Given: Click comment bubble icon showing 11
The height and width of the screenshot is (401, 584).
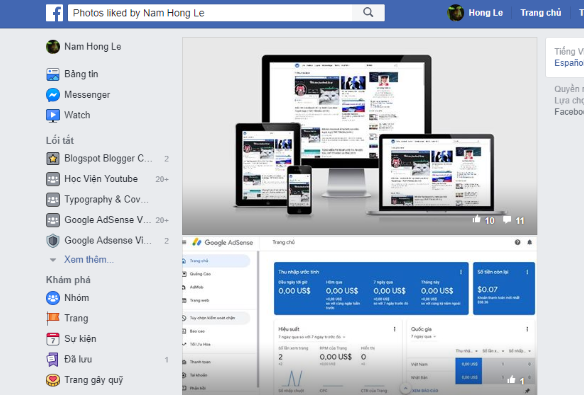Looking at the screenshot, I should pyautogui.click(x=507, y=220).
